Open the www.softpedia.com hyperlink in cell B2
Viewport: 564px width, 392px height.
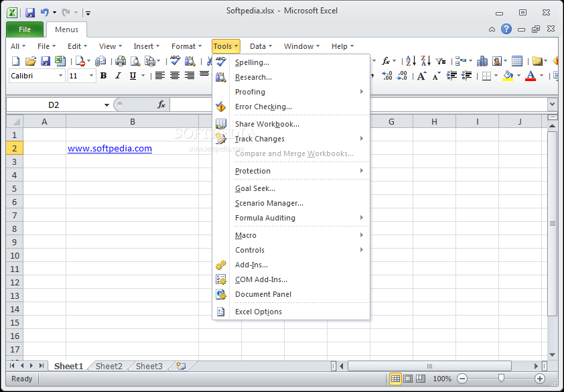(x=110, y=148)
